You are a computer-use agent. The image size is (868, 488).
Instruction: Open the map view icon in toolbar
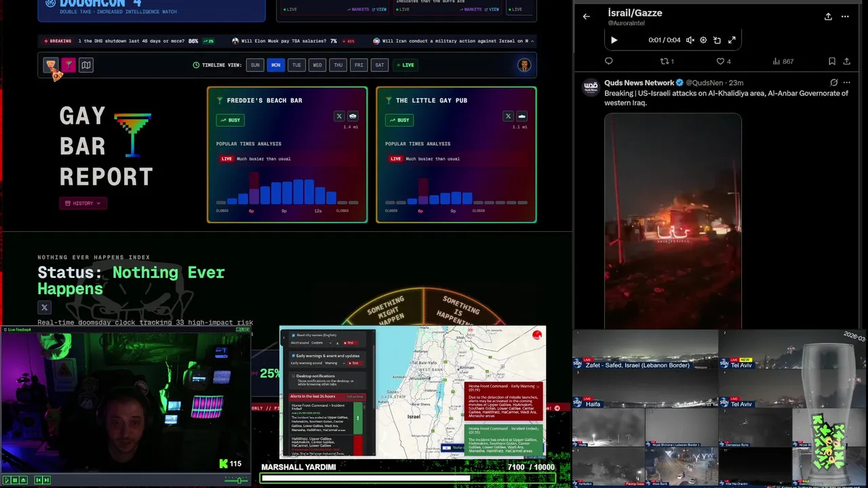(85, 65)
